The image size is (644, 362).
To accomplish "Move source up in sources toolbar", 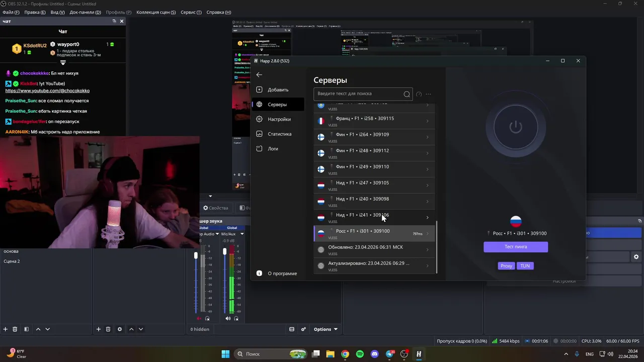I will click(131, 329).
